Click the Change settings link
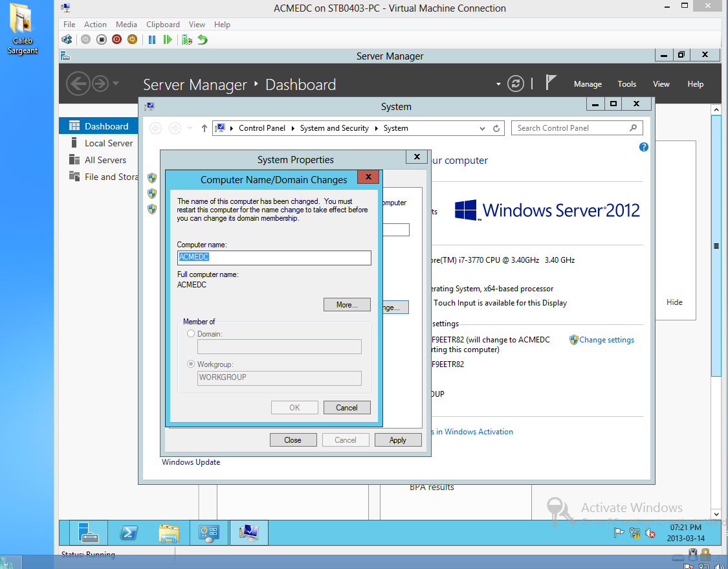 click(606, 340)
